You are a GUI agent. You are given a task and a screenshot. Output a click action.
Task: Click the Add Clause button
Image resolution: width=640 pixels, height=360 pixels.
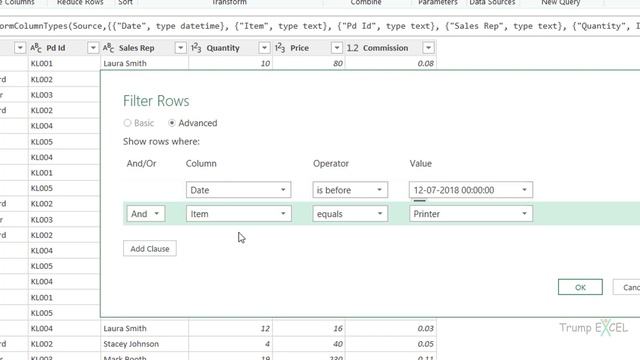[x=150, y=249]
